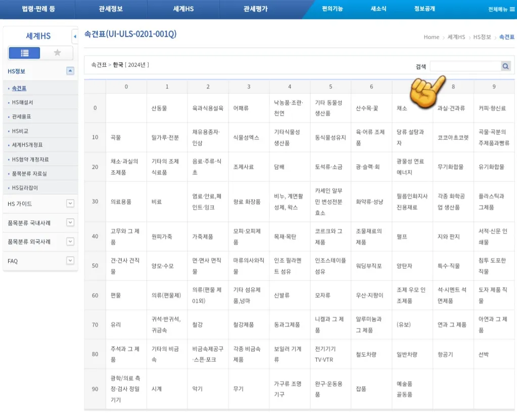Image resolution: width=517 pixels, height=420 pixels.
Task: Collapse the sidebar using the left arrow icon
Action: (75, 36)
